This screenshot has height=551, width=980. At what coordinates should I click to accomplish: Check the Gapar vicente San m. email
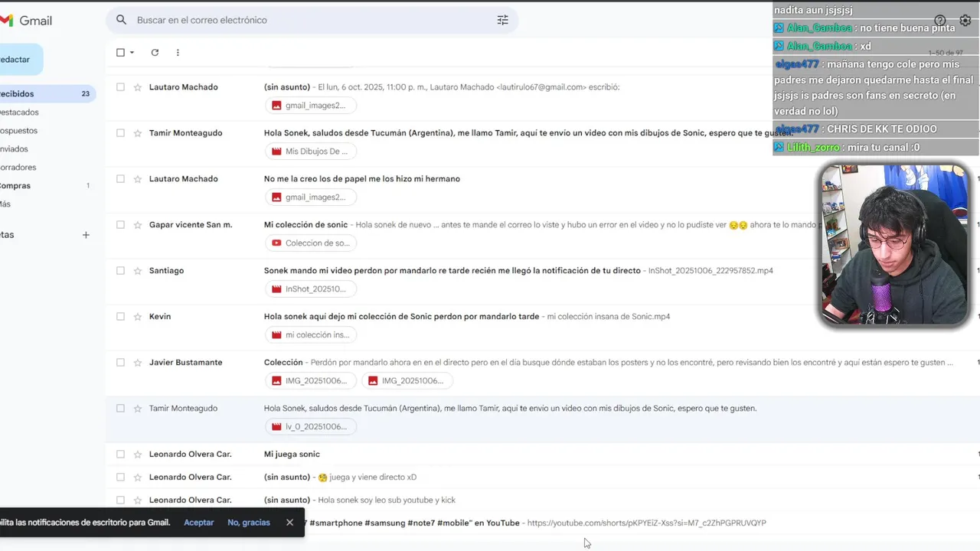[120, 225]
